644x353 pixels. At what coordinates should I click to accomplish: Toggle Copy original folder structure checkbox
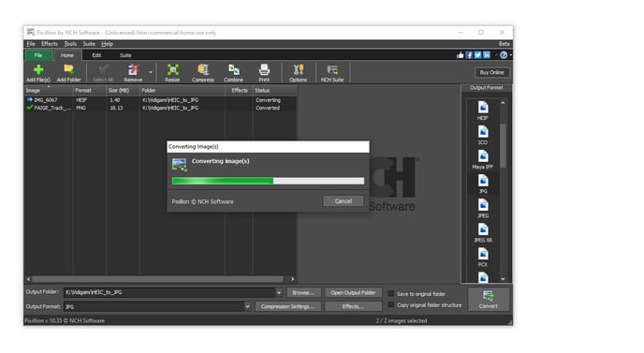coord(391,304)
